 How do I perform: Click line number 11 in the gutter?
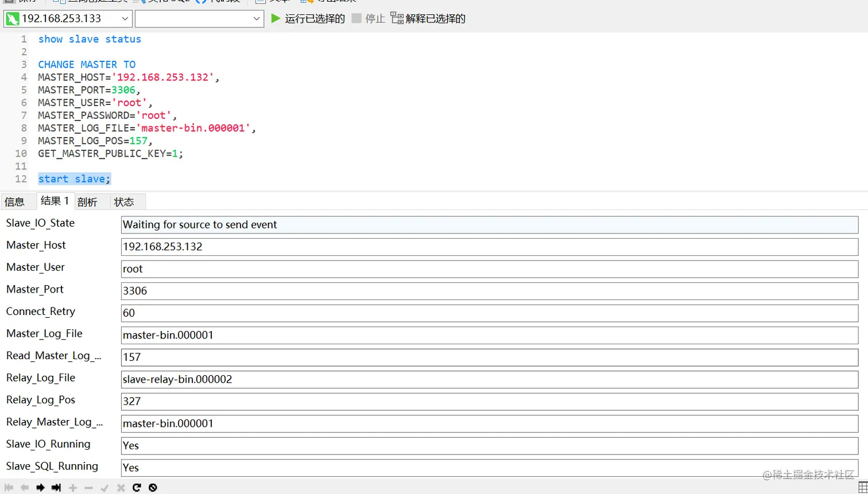(x=21, y=166)
